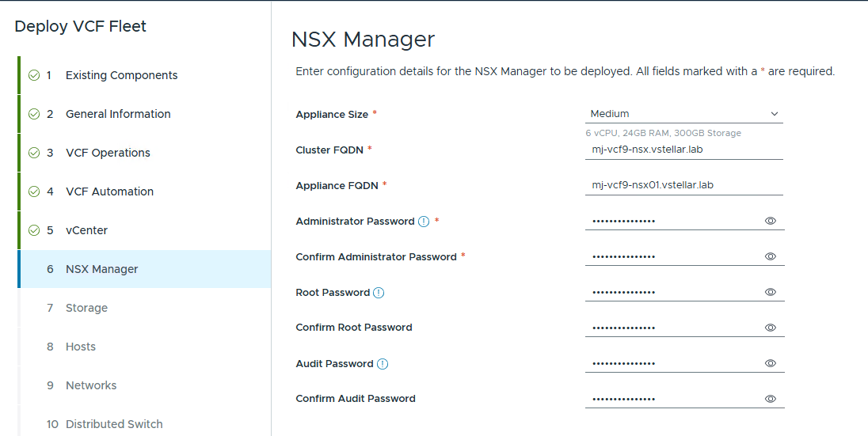Navigate to VCF Automation step
The image size is (868, 436).
tap(109, 191)
